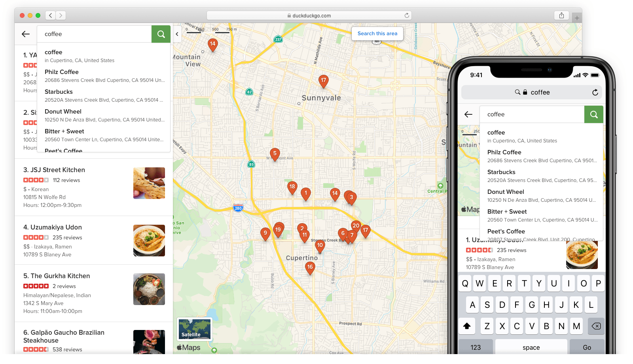
Task: Click the reload icon in the address bar
Action: pyautogui.click(x=407, y=15)
